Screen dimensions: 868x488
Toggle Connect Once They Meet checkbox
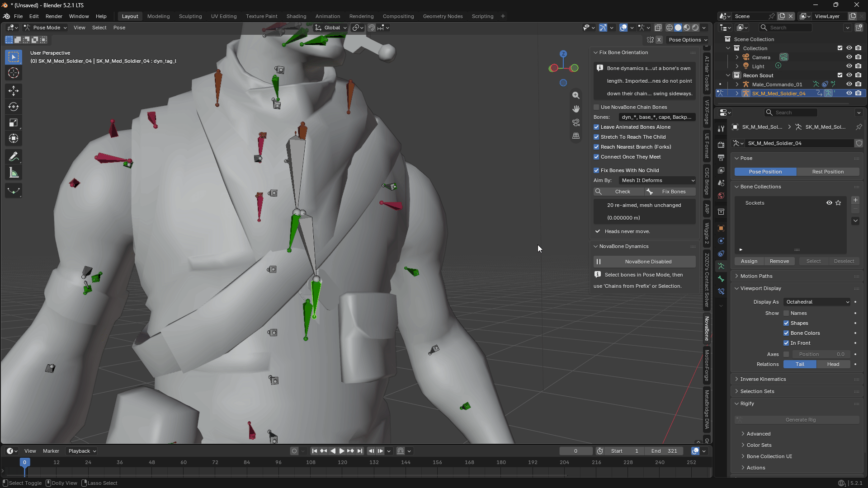tap(596, 157)
